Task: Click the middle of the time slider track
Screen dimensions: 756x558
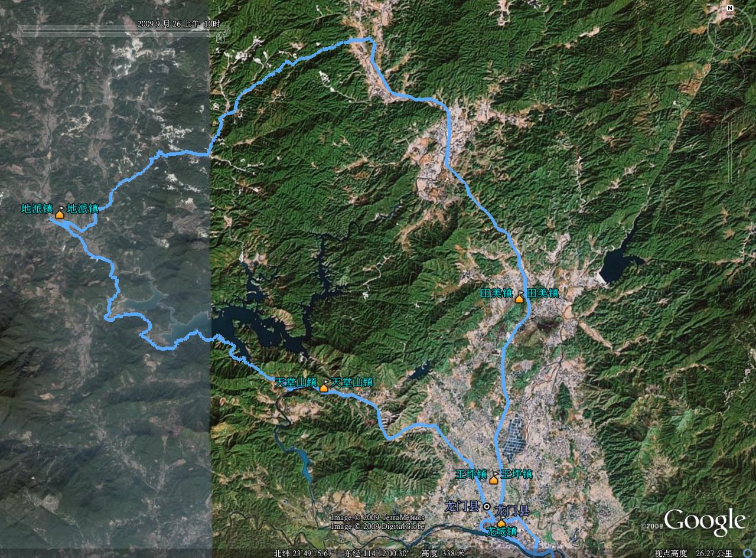Action: pyautogui.click(x=120, y=31)
